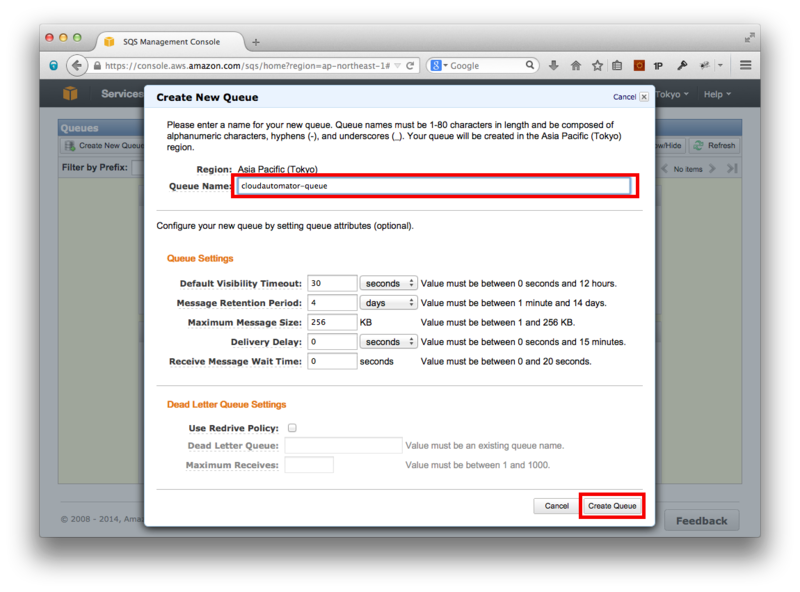
Task: Click the Message Retention Period label
Action: click(239, 303)
